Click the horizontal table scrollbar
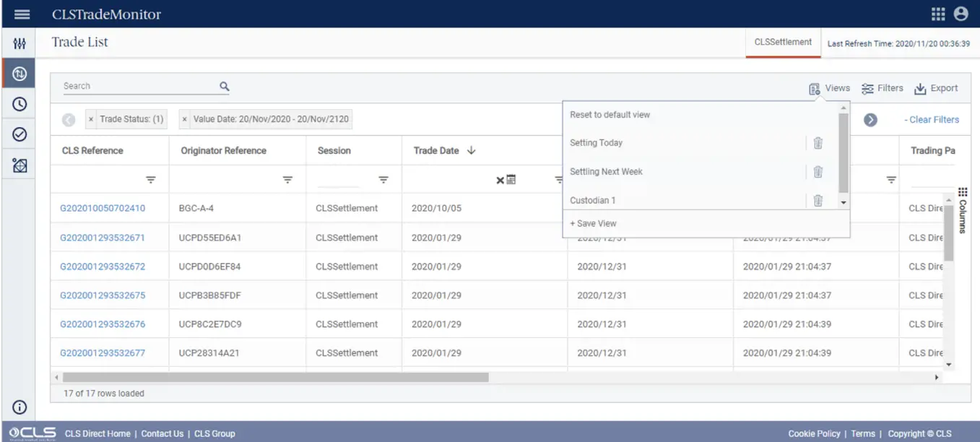 tap(275, 377)
